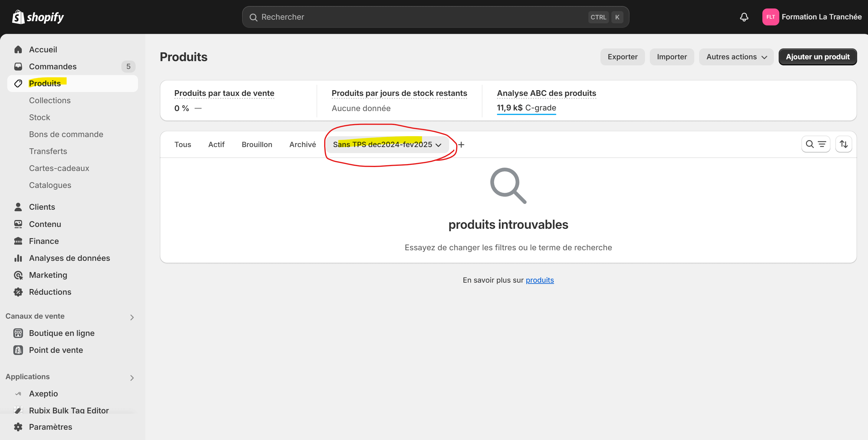The width and height of the screenshot is (868, 440).
Task: Open Analyses de données section
Action: click(x=69, y=258)
